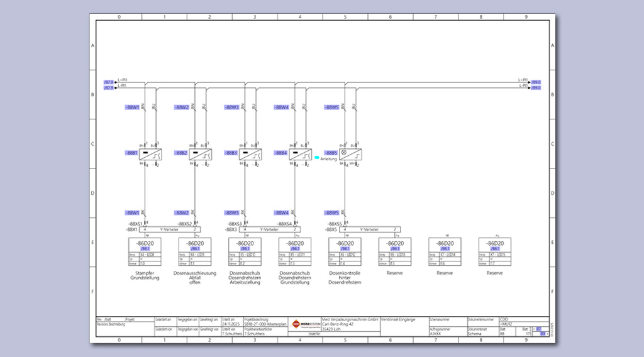Follow the top-left /87.9 L+Pt1 cross-reference
Image resolution: width=644 pixels, height=357 pixels.
click(x=109, y=82)
